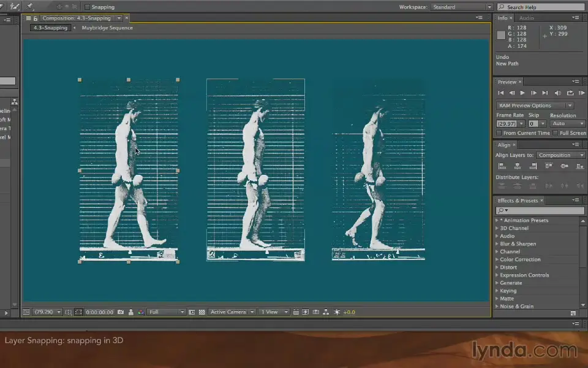Enable the Snapping checkbox
This screenshot has width=588, height=368.
pyautogui.click(x=88, y=7)
